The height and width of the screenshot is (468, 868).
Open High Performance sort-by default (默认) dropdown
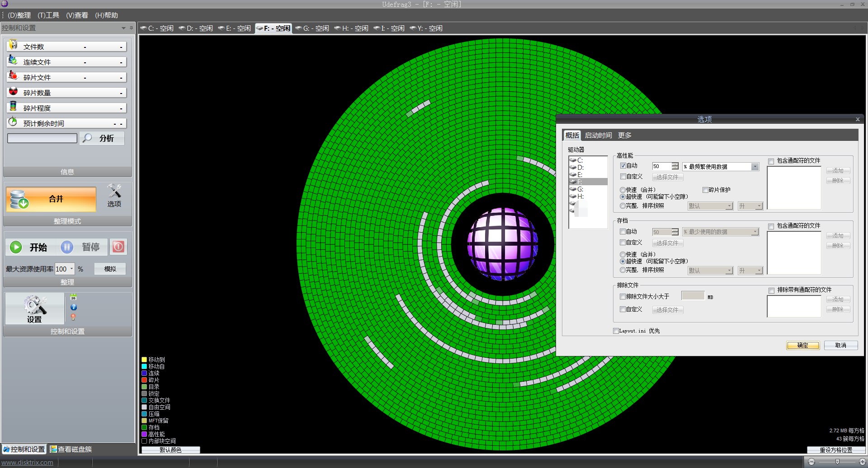click(729, 206)
